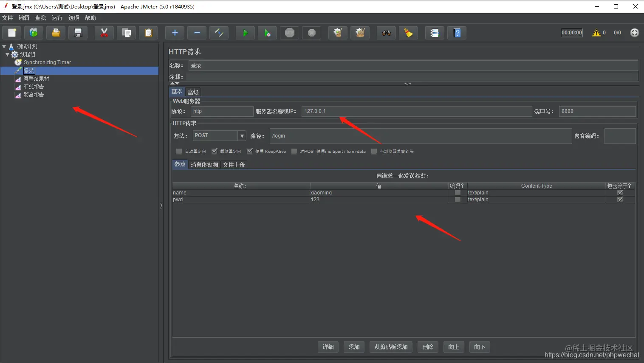The width and height of the screenshot is (644, 363).
Task: Click the 服务器名称或IP field
Action: [x=417, y=111]
